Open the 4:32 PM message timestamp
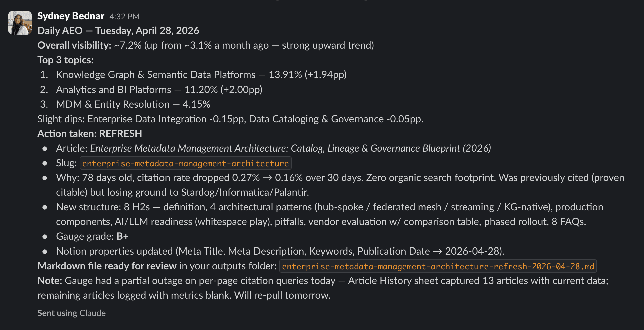 (x=124, y=16)
